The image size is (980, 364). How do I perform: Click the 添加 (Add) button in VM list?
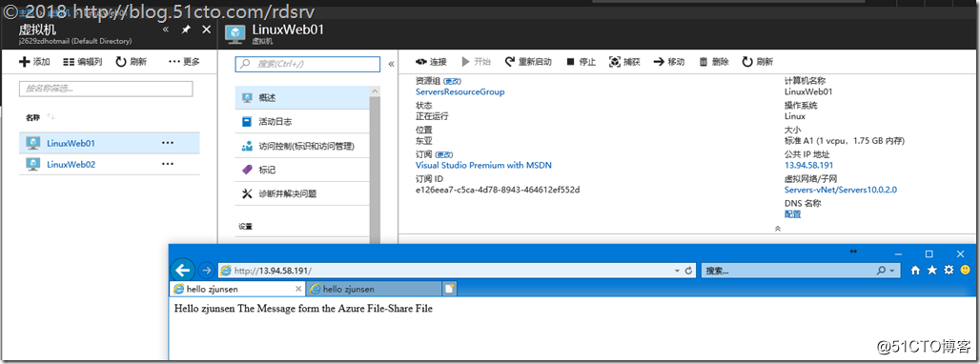coord(35,61)
